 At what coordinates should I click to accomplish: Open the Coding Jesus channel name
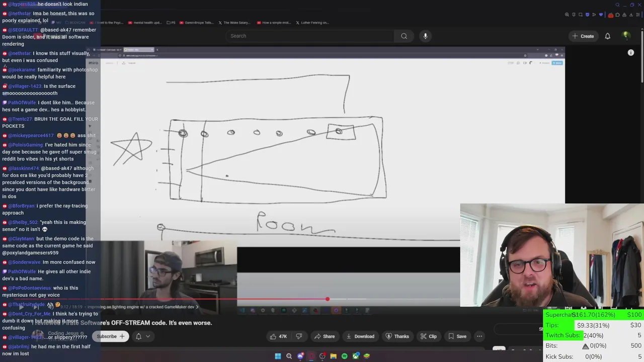click(63, 333)
